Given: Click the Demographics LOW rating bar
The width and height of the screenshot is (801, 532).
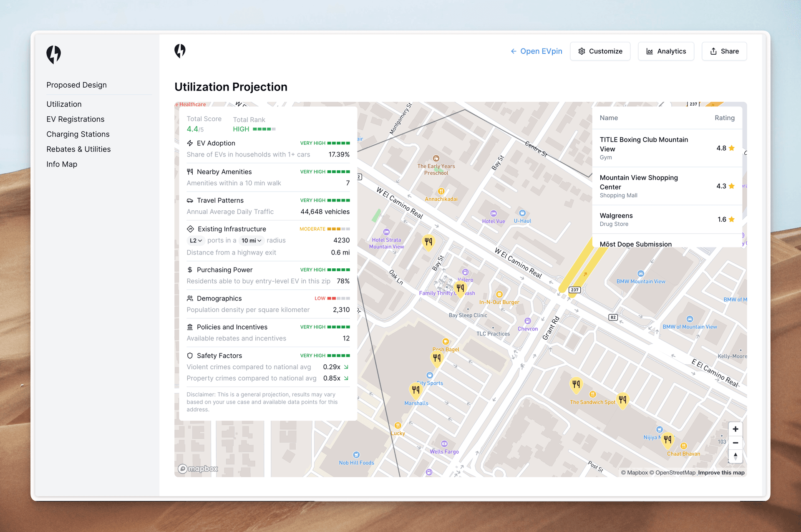Looking at the screenshot, I should [x=338, y=298].
